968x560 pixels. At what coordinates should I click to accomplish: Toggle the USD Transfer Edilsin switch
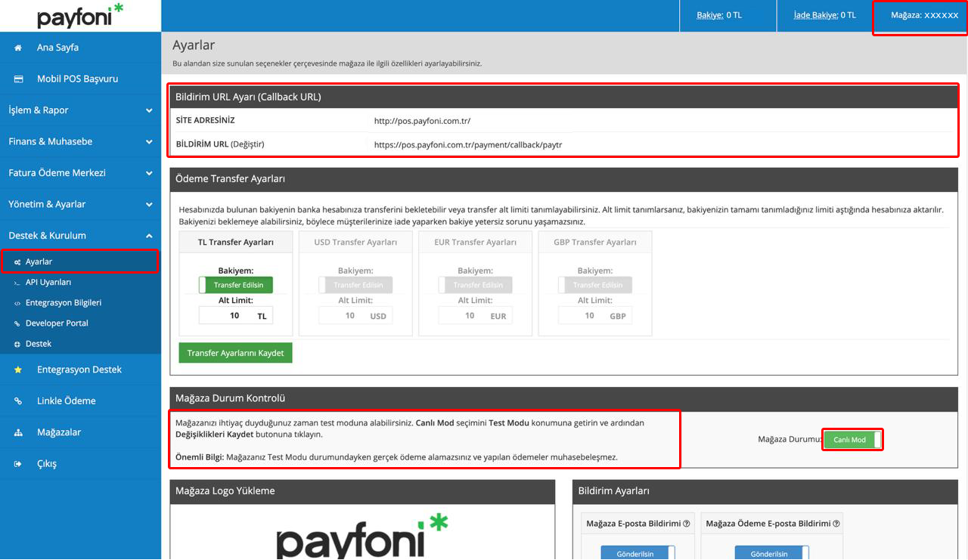point(355,285)
